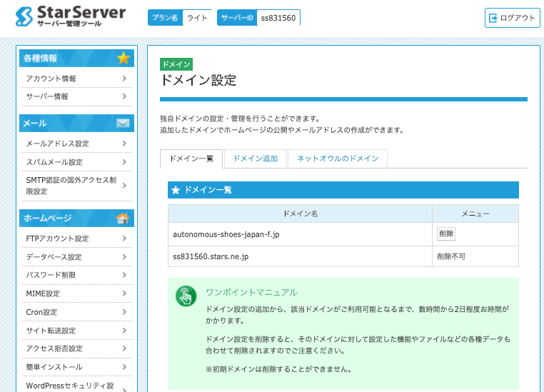Open サーバー情報 in the sidebar

point(47,96)
